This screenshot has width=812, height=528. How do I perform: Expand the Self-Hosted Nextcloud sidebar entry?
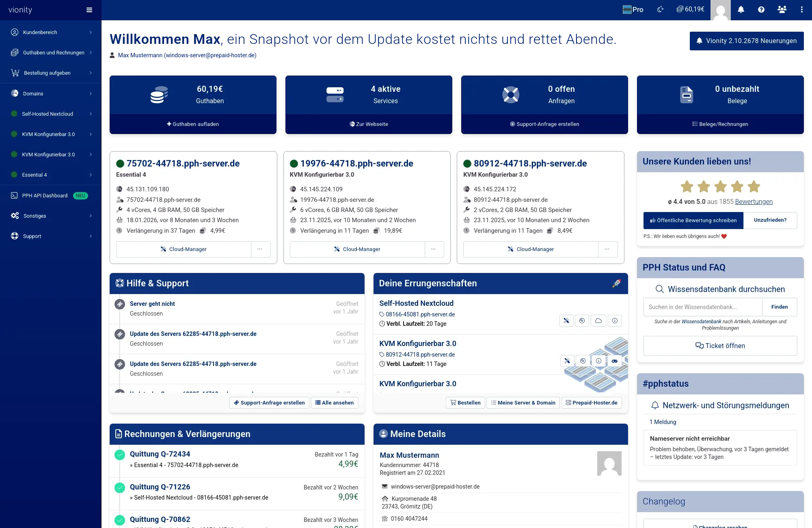pos(51,114)
